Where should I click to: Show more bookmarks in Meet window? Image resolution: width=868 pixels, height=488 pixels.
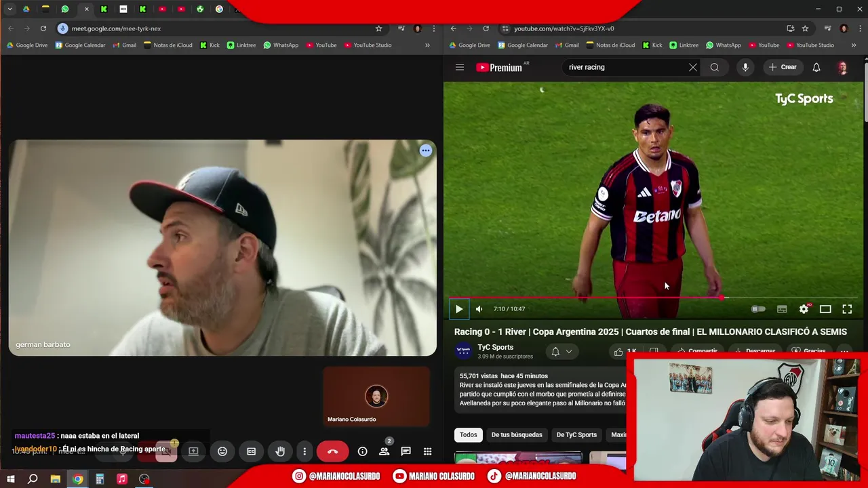[427, 45]
